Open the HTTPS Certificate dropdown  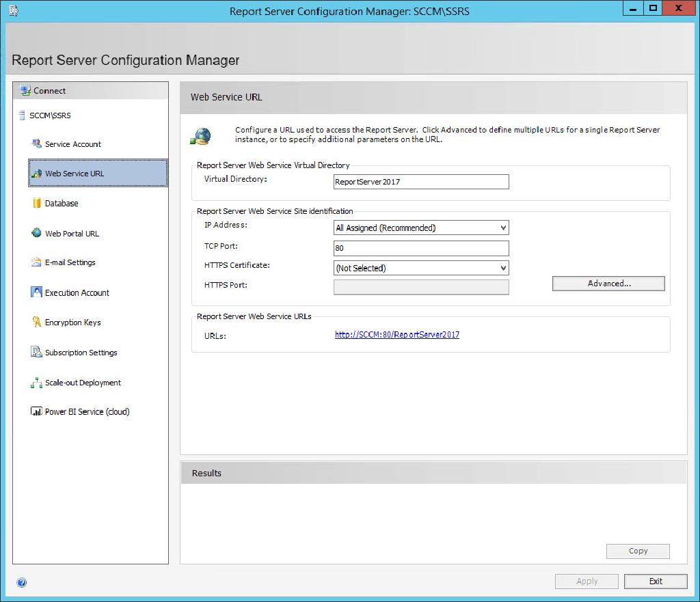pos(421,268)
